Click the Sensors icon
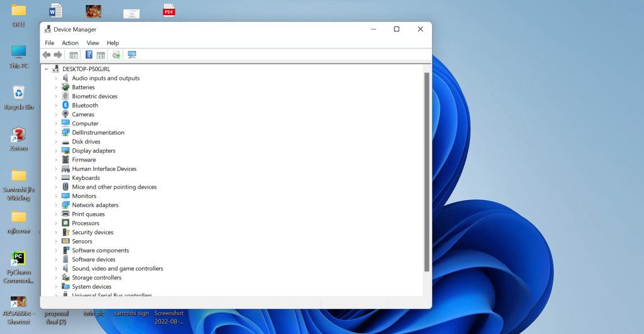 click(x=65, y=241)
